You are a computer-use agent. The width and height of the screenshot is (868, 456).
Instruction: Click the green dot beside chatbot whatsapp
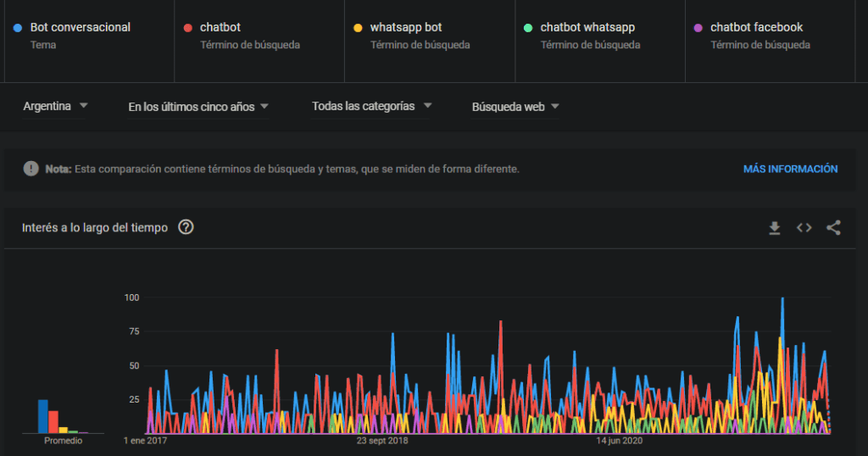tap(528, 28)
